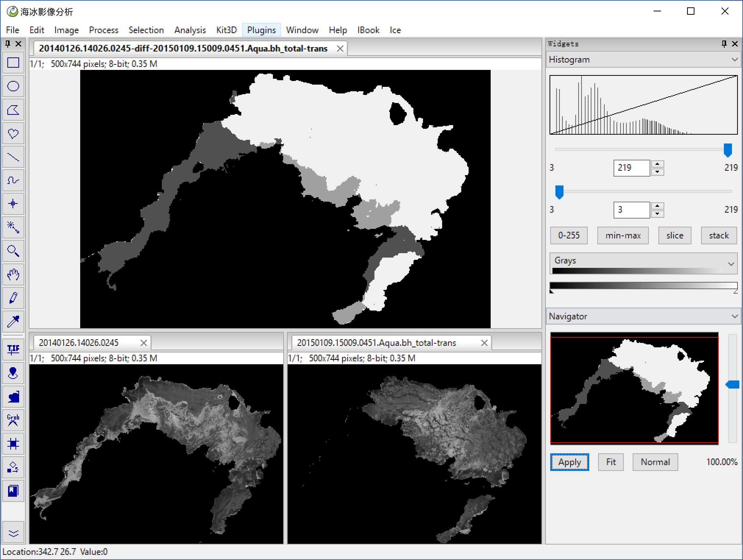Choose the polygon selection tool

coord(13,110)
